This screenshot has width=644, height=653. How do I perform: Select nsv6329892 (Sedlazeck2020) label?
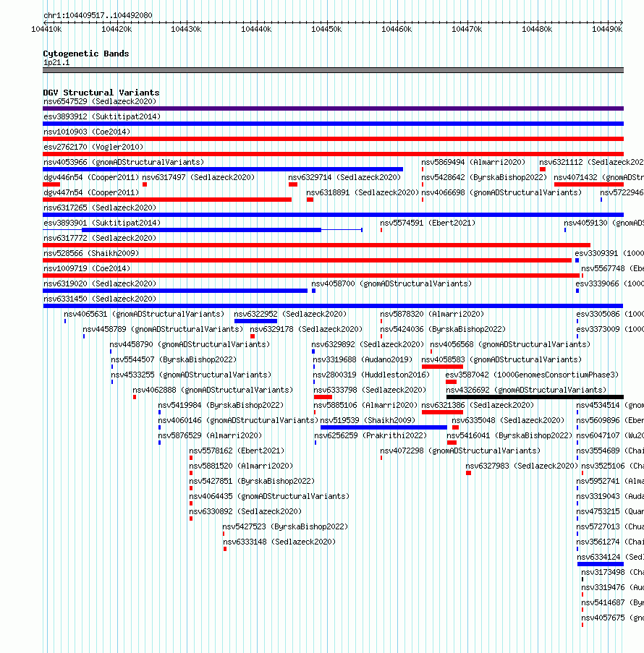tap(368, 344)
